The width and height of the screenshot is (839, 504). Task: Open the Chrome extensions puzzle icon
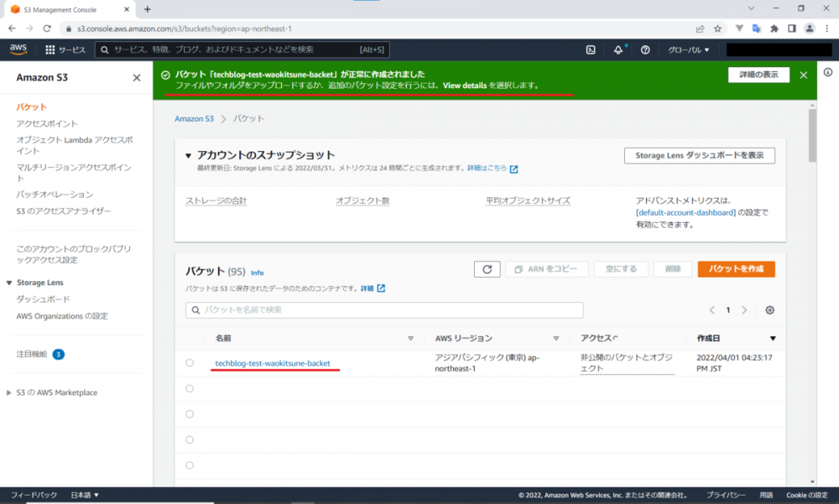[774, 29]
